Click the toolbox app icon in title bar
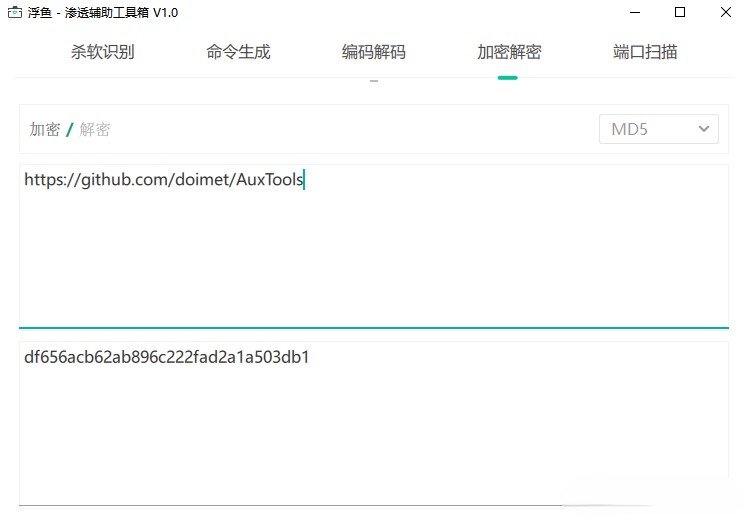Image resolution: width=747 pixels, height=528 pixels. tap(15, 12)
